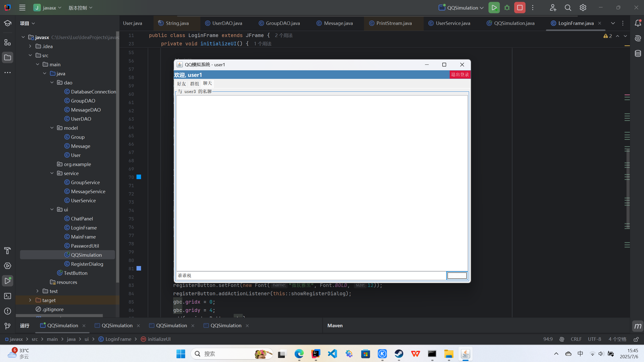Select the 好友 tab in QQ window
Viewport: 644px width, 362px height.
point(181,84)
